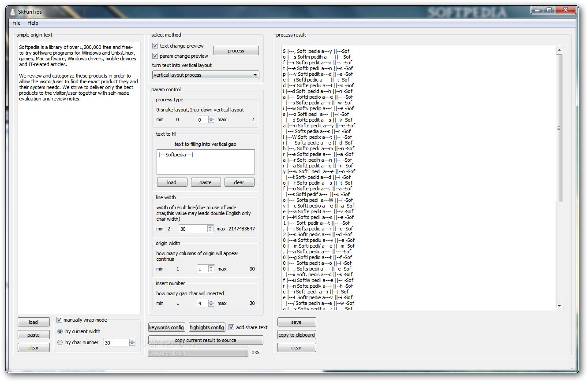
Task: Increase the process type value
Action: click(x=211, y=118)
